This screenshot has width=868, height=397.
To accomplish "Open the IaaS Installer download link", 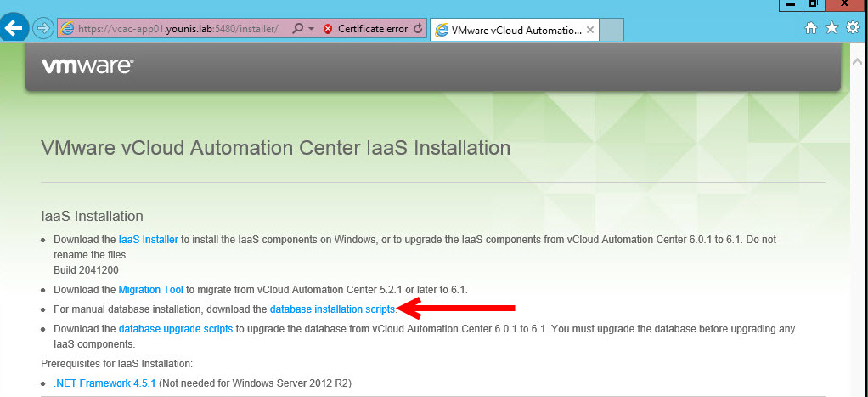I will pyautogui.click(x=148, y=240).
